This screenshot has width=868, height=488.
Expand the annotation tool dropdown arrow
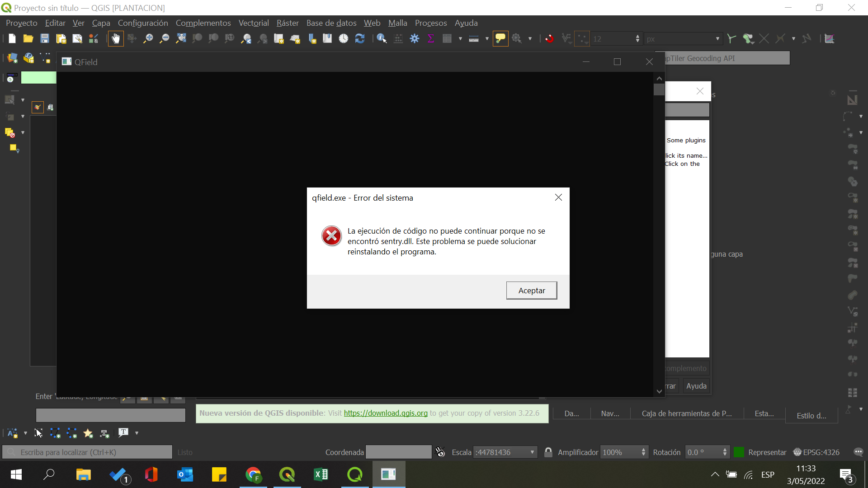pyautogui.click(x=137, y=433)
